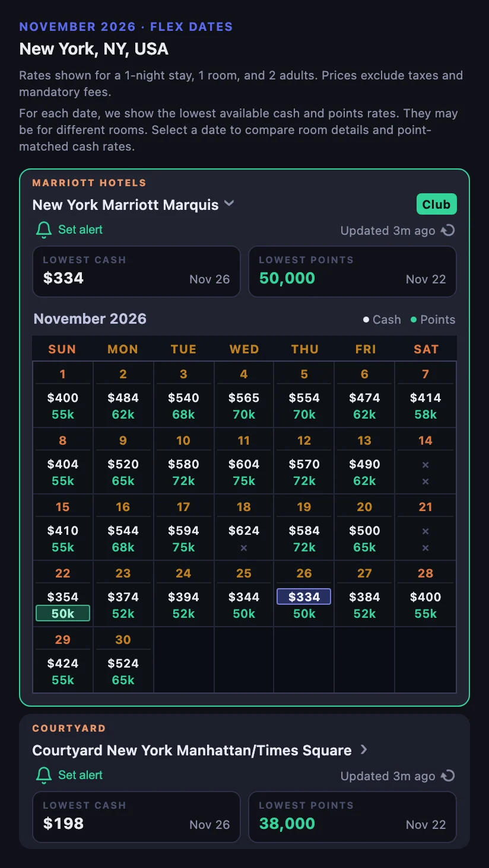This screenshot has width=489, height=868.
Task: Click the Cash legend label
Action: (382, 320)
